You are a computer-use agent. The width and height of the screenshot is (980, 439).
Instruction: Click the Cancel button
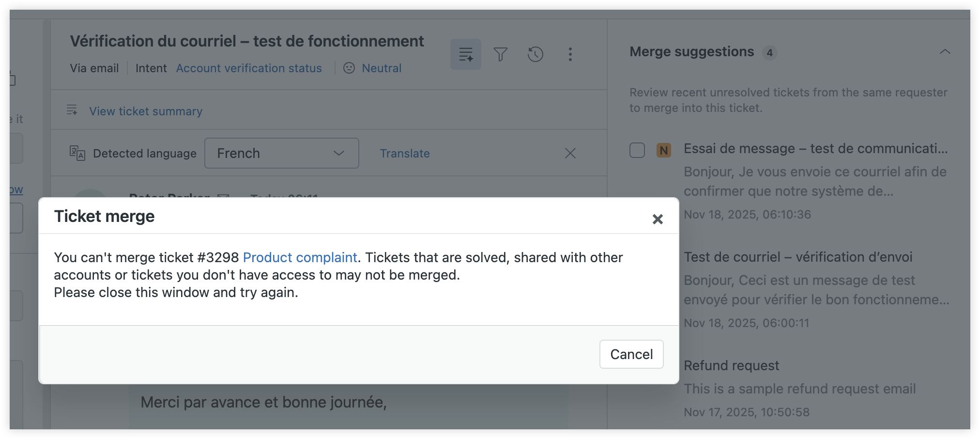click(x=631, y=354)
